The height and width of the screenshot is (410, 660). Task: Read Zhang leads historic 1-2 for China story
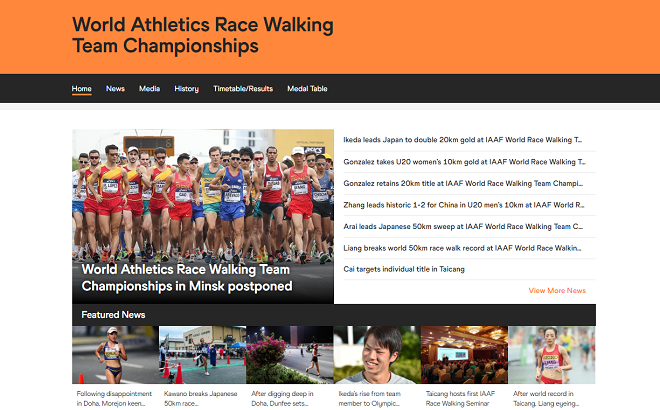[463, 205]
